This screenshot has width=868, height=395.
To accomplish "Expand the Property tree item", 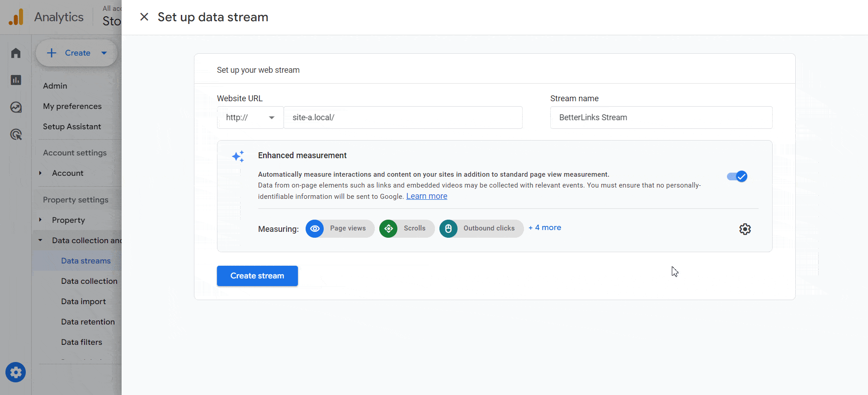I will click(x=40, y=220).
